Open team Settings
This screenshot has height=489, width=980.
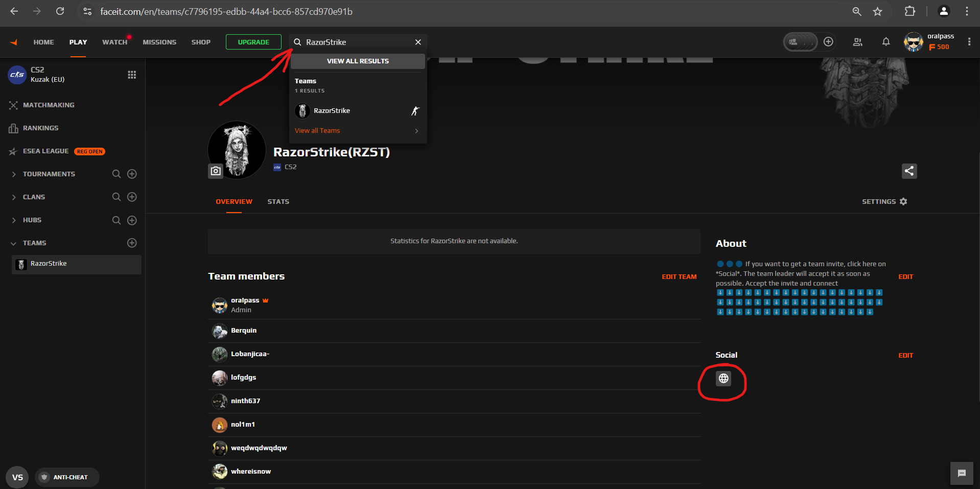point(884,202)
